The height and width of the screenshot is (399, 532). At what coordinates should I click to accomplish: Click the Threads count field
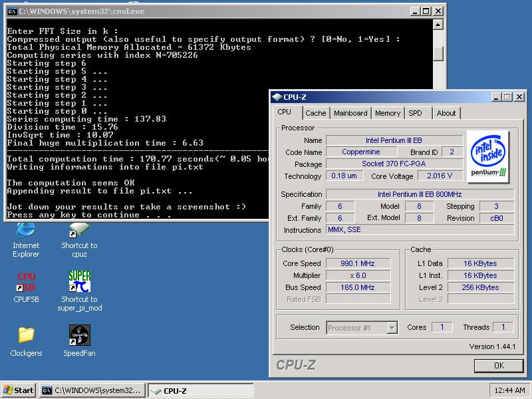click(x=503, y=327)
